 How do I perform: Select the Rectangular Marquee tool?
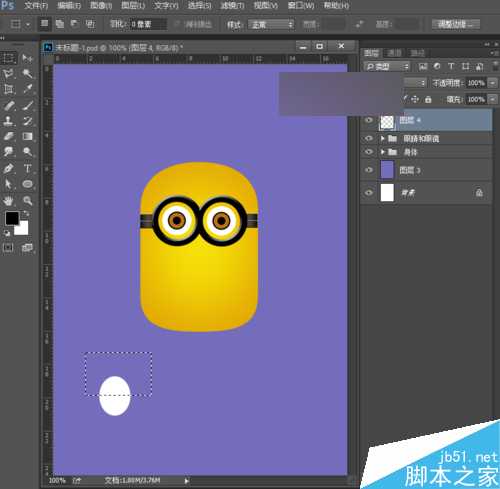tap(8, 58)
